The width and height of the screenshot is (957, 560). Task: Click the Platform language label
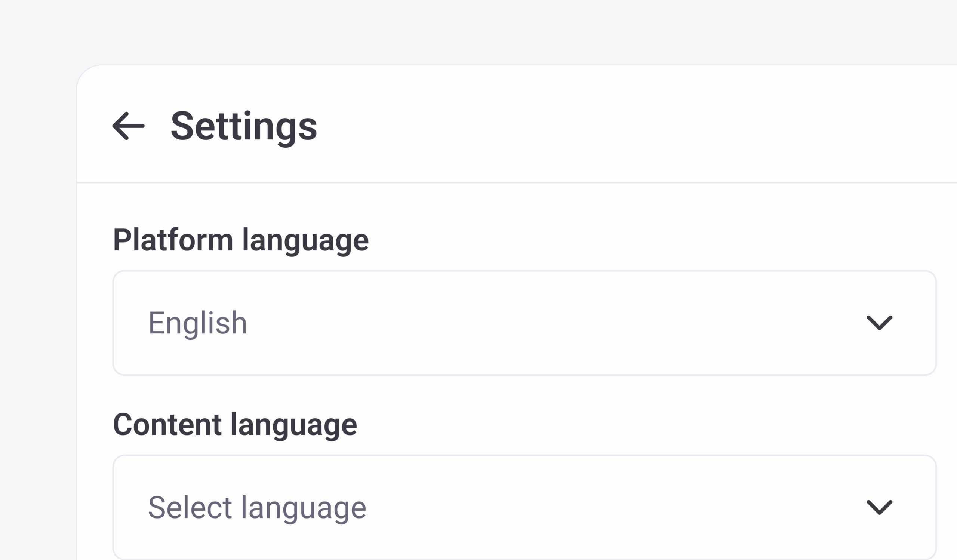(x=241, y=240)
